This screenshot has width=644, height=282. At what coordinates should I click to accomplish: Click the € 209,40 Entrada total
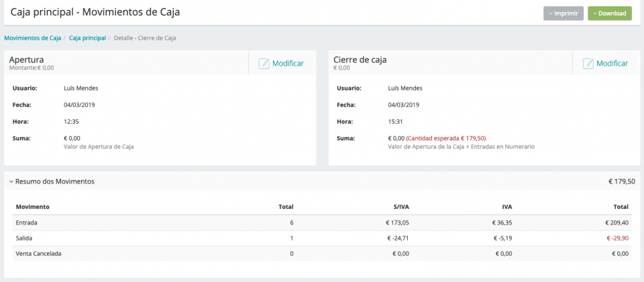tap(616, 222)
